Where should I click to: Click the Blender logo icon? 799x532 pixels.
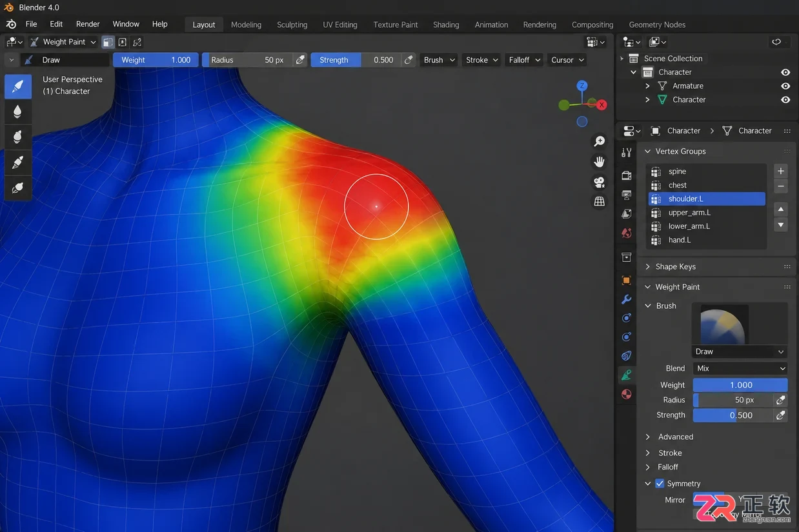tap(10, 24)
